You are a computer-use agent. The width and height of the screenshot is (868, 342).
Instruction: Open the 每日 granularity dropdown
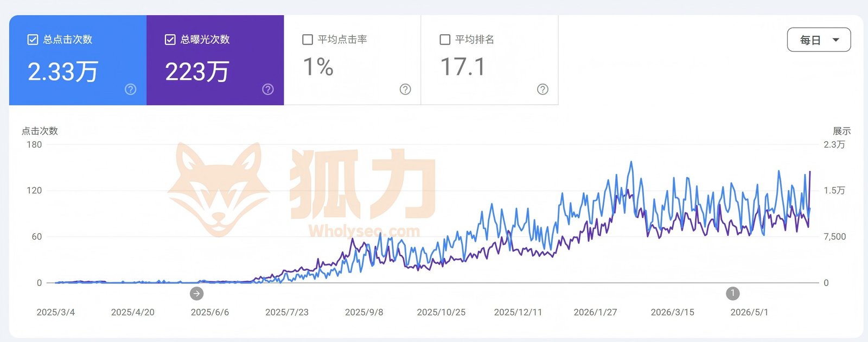click(x=819, y=40)
